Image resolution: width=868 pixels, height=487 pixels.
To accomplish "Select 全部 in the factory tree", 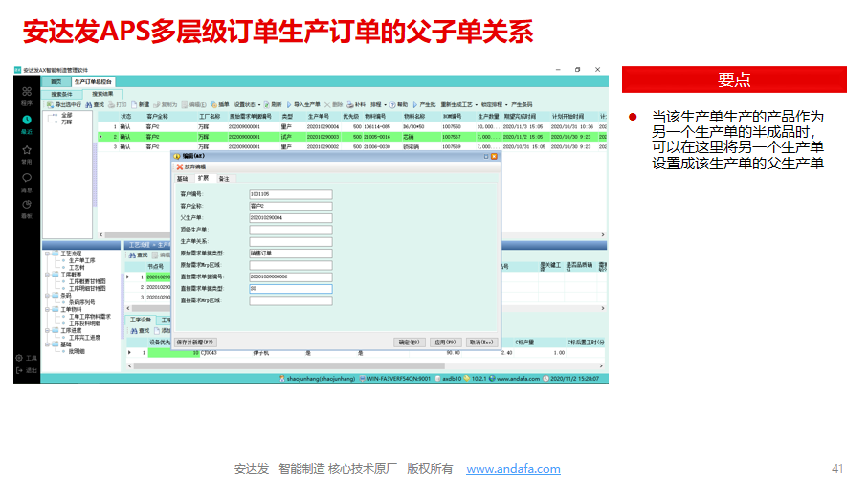I will [x=66, y=115].
